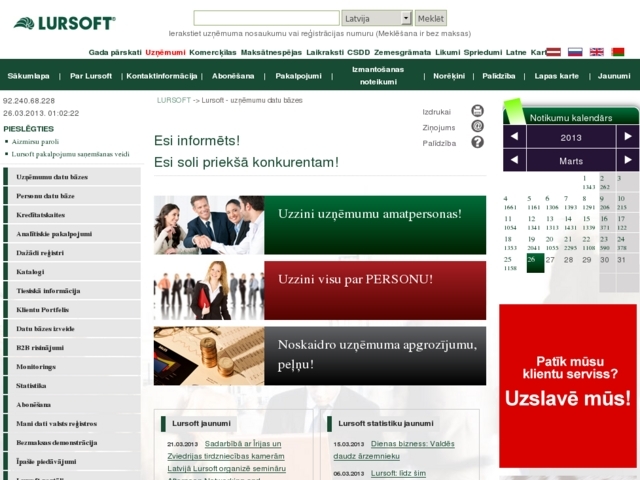Open Katalogi sidebar item
The image size is (640, 480).
tap(72, 271)
